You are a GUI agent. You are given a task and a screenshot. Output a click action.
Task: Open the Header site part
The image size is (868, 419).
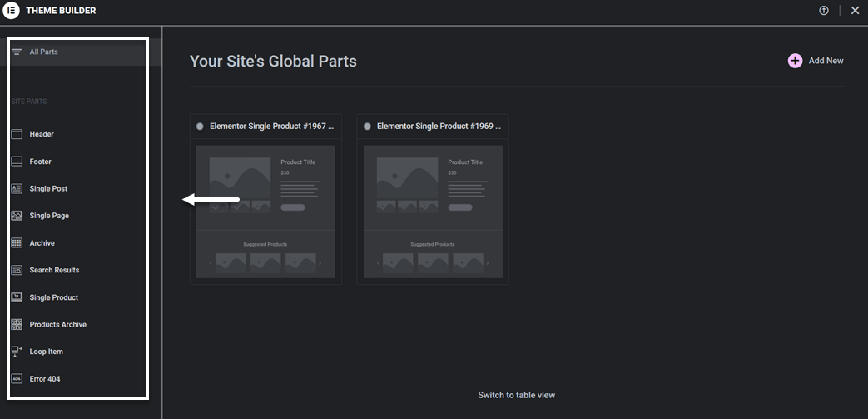(x=42, y=134)
